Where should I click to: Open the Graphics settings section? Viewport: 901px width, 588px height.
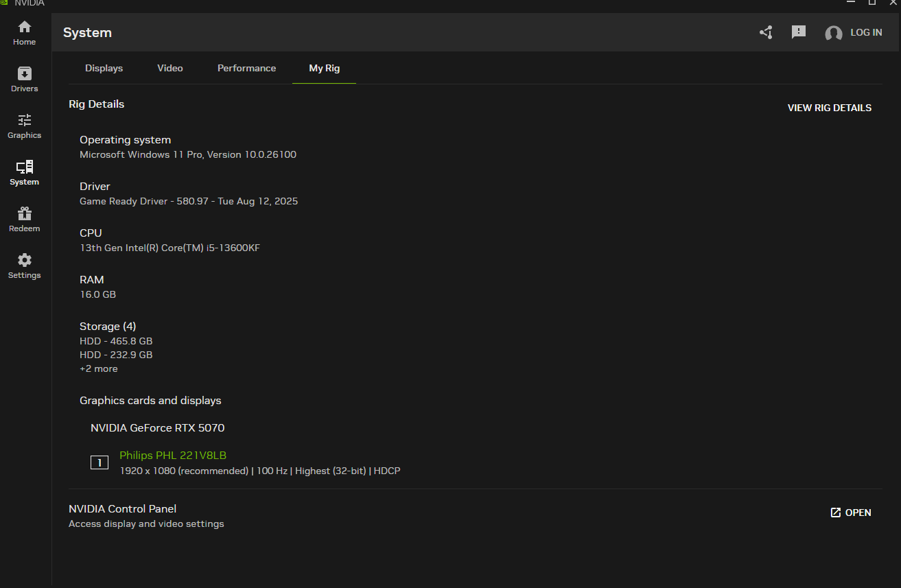point(25,126)
